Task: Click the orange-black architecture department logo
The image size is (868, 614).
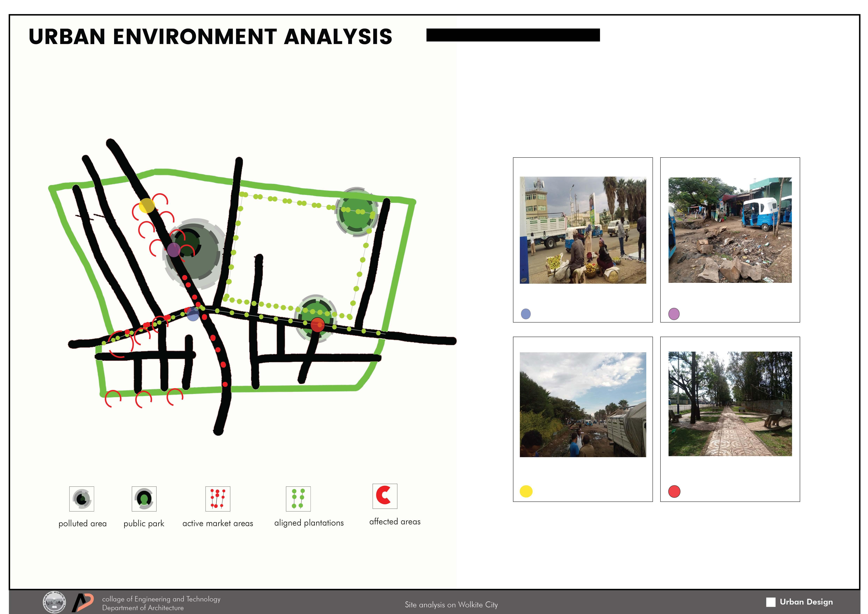Action: pyautogui.click(x=82, y=602)
